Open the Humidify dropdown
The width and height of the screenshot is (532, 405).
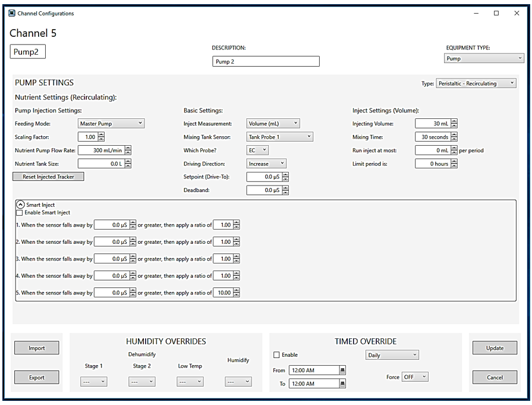pyautogui.click(x=238, y=382)
